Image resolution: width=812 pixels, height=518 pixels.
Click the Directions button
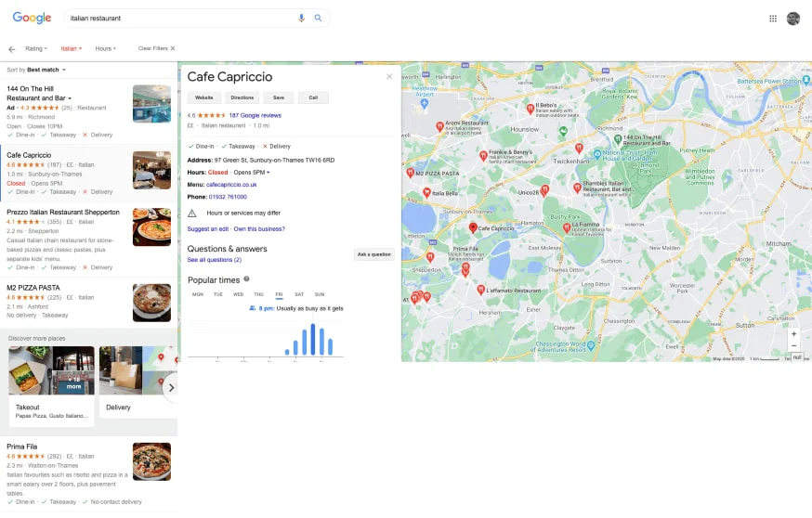tap(242, 97)
